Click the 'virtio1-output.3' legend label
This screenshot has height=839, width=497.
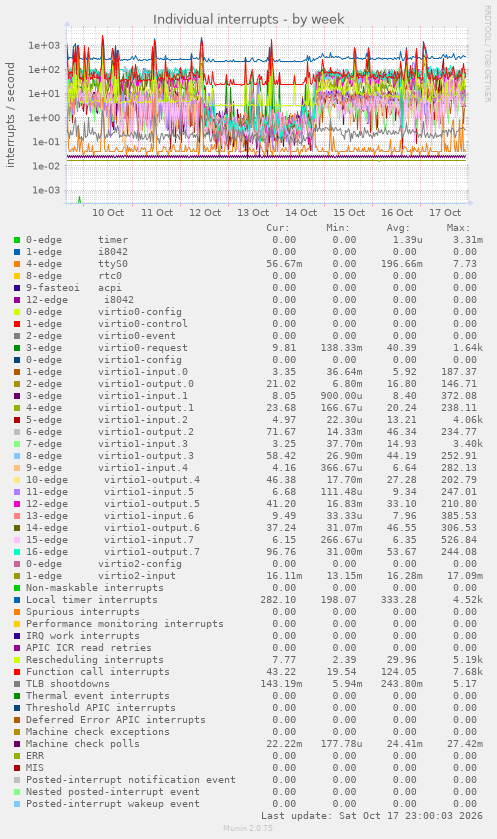(146, 456)
